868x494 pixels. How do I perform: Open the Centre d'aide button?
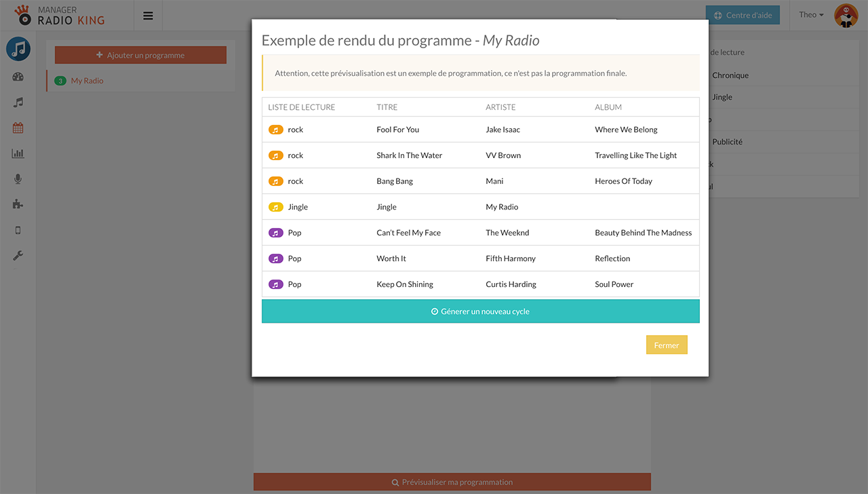(743, 16)
